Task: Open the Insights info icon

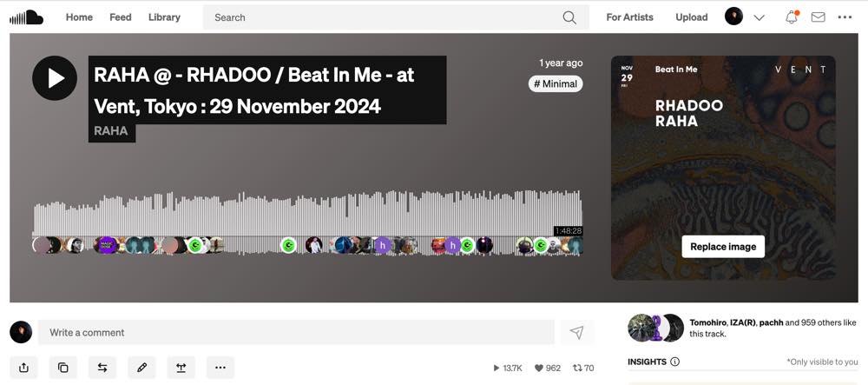Action: pyautogui.click(x=674, y=362)
